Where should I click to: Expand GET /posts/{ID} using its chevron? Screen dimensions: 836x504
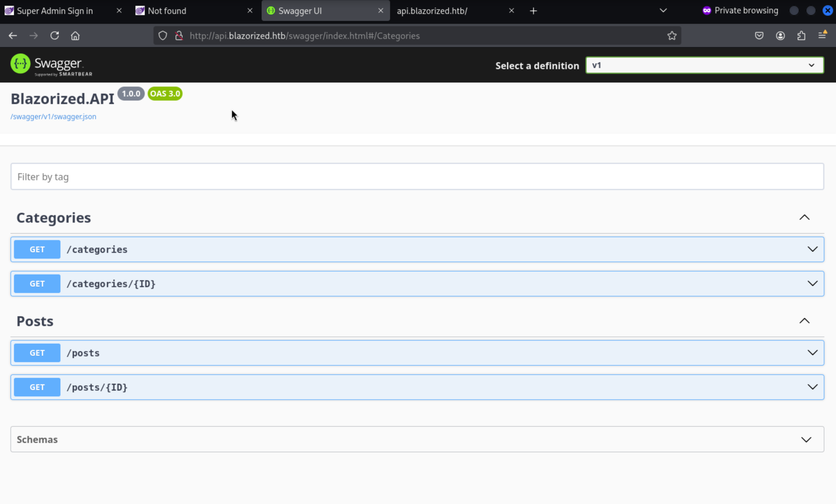pyautogui.click(x=812, y=387)
